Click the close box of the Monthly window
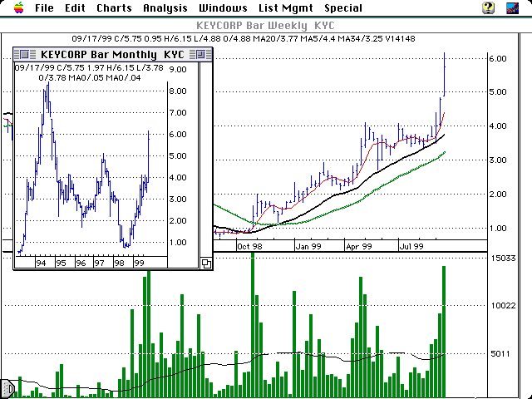The height and width of the screenshot is (399, 532). pos(24,54)
